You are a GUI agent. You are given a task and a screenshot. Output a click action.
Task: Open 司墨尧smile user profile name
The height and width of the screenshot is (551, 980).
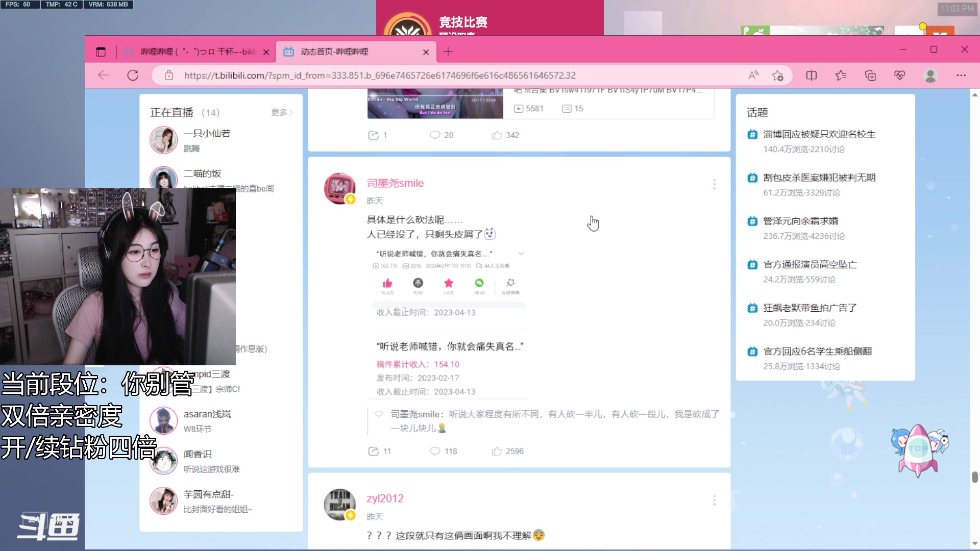[x=395, y=183]
